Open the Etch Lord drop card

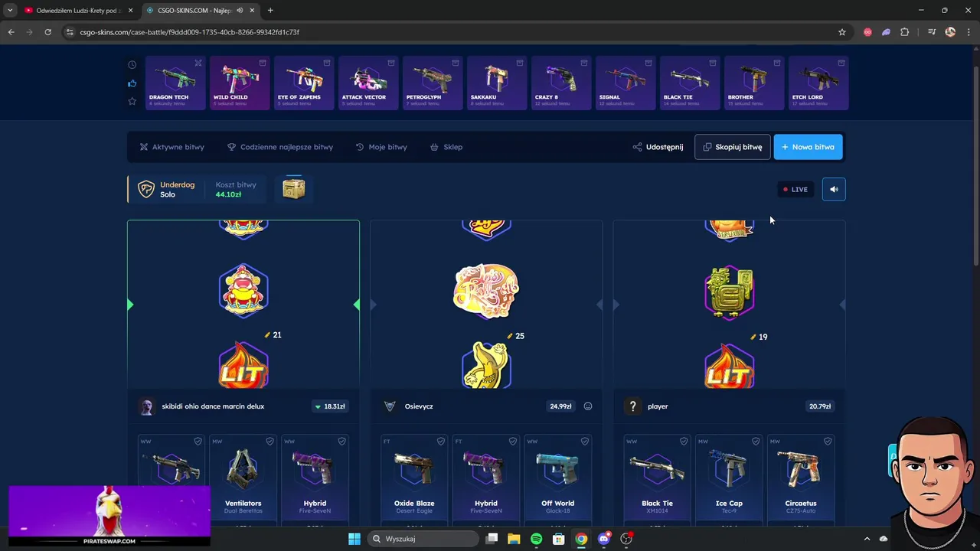pyautogui.click(x=818, y=83)
